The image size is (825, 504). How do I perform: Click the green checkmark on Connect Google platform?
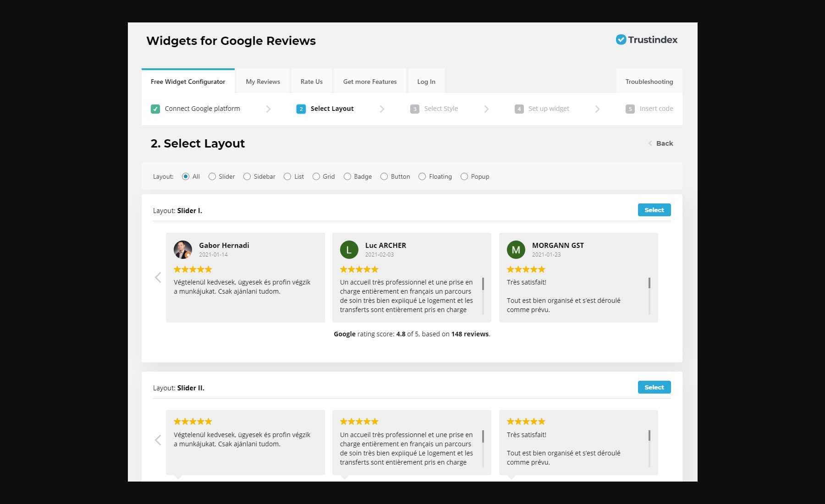coord(155,109)
